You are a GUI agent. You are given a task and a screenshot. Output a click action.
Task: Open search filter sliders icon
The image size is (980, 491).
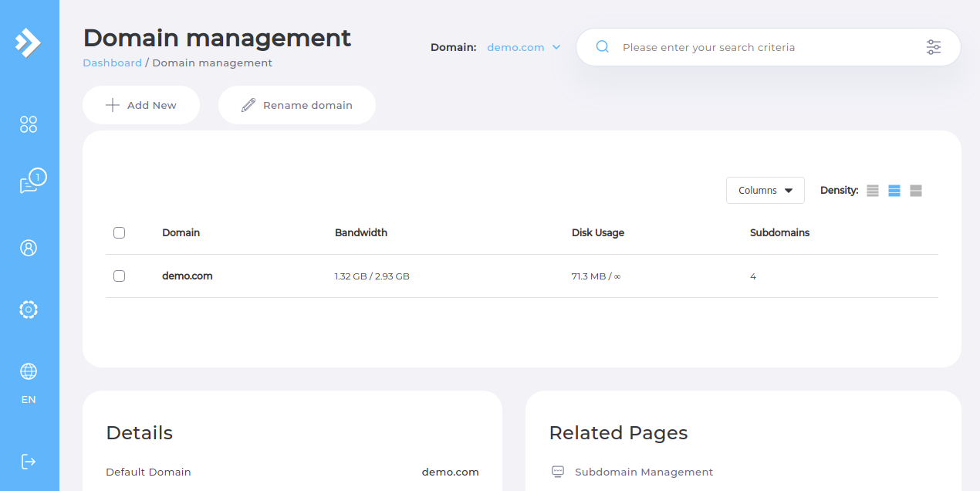pos(934,47)
